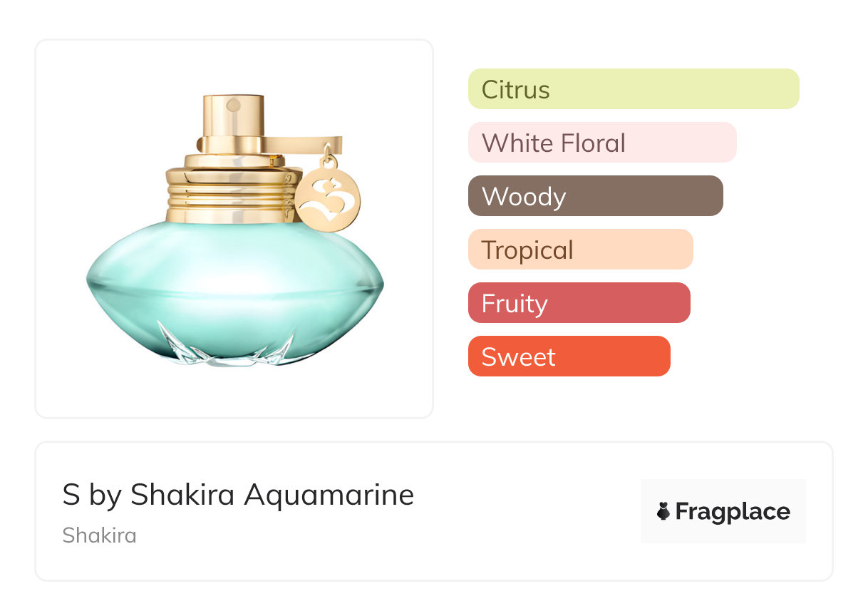Click the leading S in perfume title
The height and width of the screenshot is (616, 868).
point(71,495)
